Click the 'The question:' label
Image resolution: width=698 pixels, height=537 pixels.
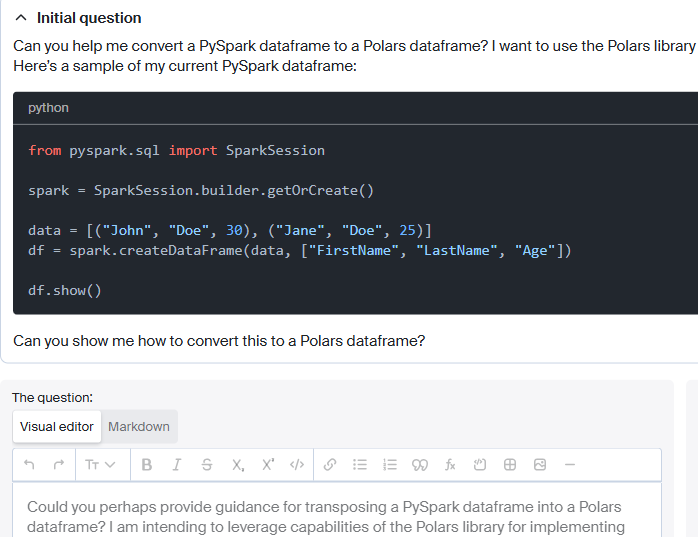click(x=53, y=398)
